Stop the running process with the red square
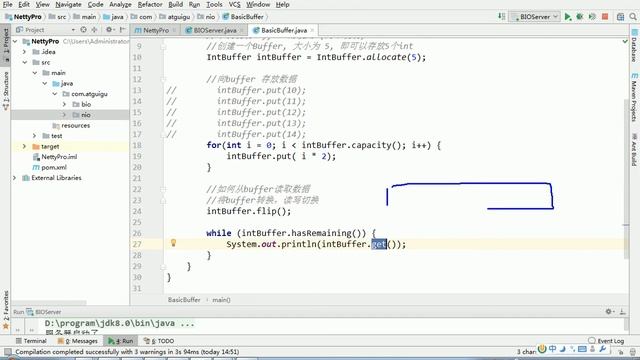640x360 pixels. [605, 17]
